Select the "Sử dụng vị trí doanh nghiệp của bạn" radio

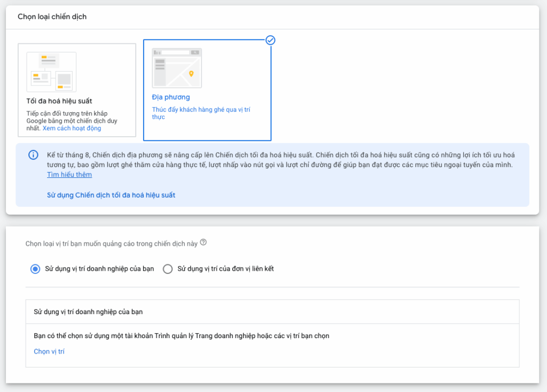pyautogui.click(x=35, y=269)
